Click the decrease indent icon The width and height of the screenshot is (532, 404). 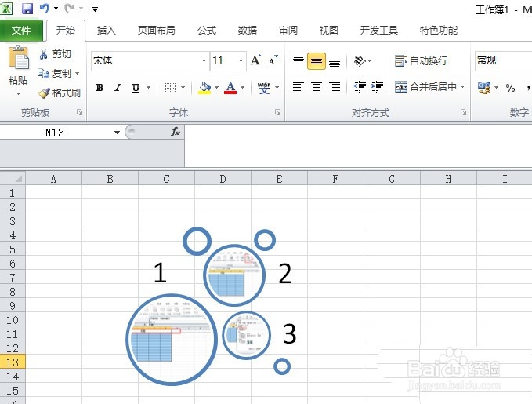point(360,87)
